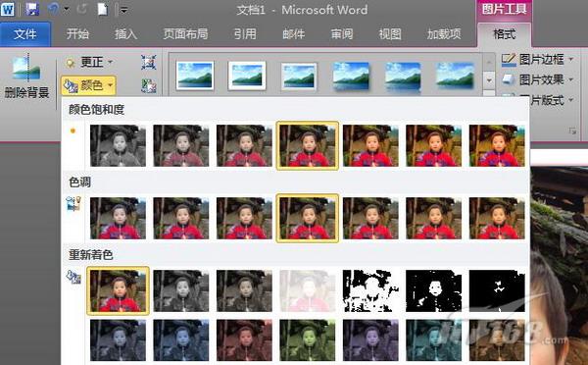Click the 删除背景 remove background button

26,77
